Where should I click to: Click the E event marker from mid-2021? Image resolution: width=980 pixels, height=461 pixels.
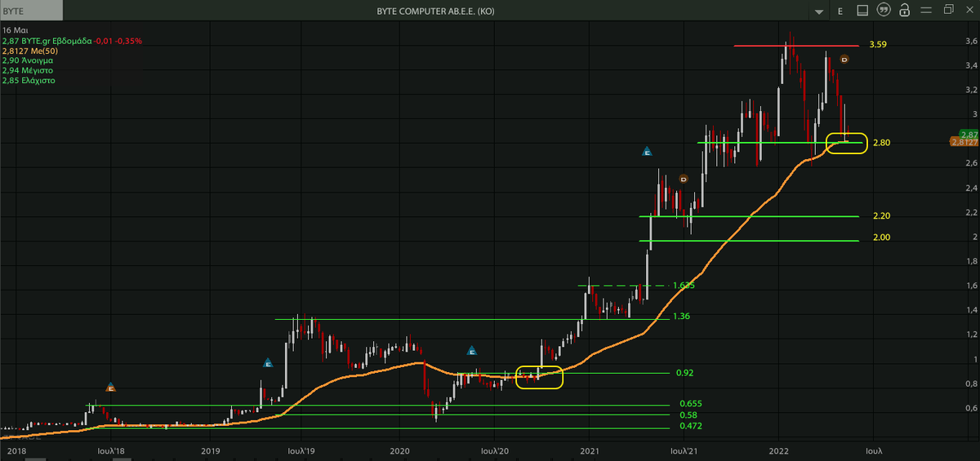[x=646, y=152]
